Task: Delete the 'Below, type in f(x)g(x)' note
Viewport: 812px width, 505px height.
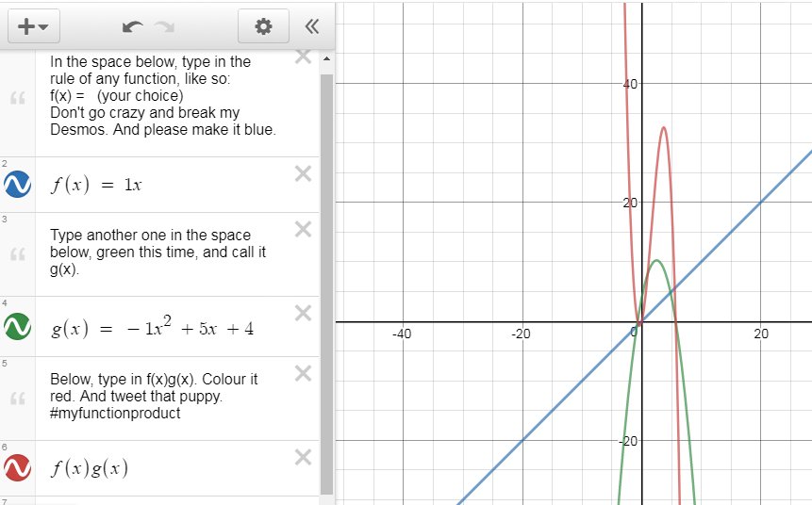Action: tap(303, 373)
